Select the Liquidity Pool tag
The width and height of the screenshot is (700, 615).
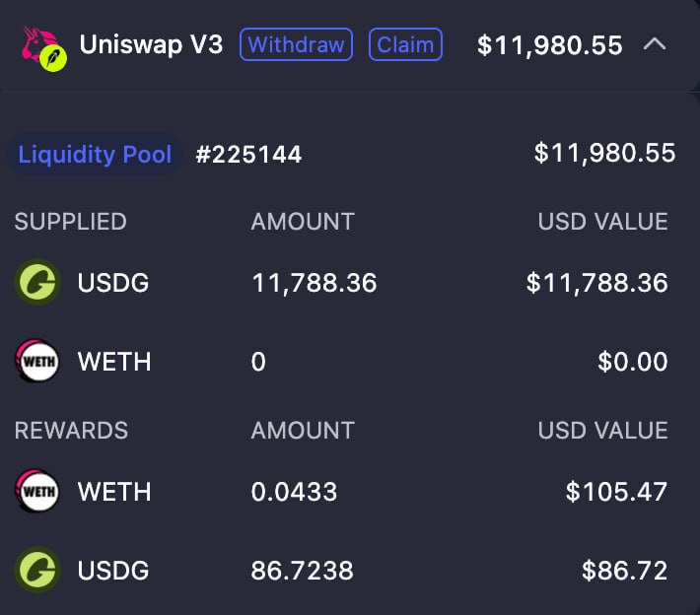click(95, 154)
